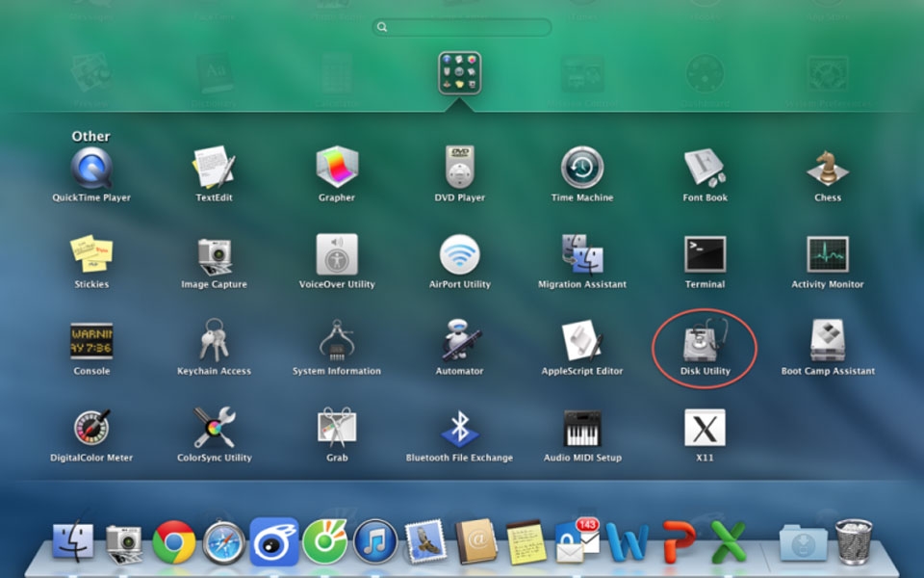Open Outlook with 143 badge in Dock

click(x=577, y=540)
